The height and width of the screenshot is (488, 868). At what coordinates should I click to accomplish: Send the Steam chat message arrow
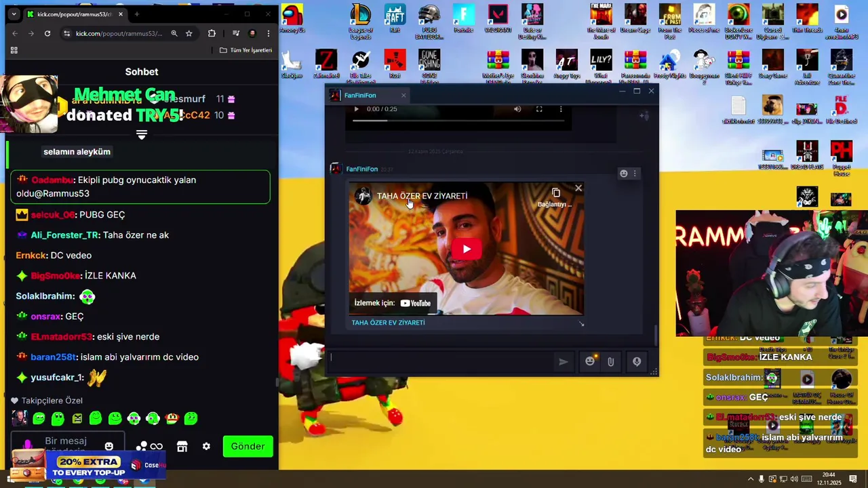[x=563, y=362]
